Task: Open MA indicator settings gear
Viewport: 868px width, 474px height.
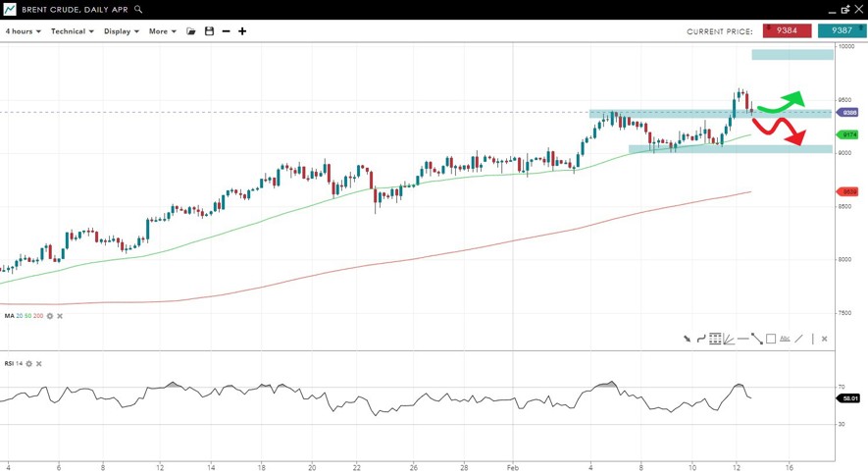Action: coord(50,316)
